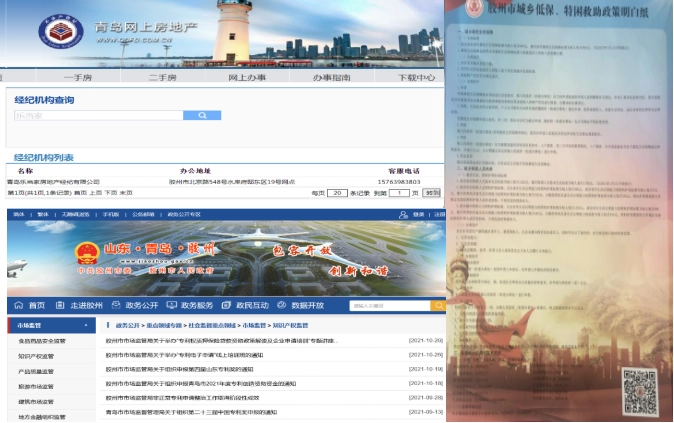The height and width of the screenshot is (423, 674).
Task: Click the phone number 15763983803
Action: (399, 182)
